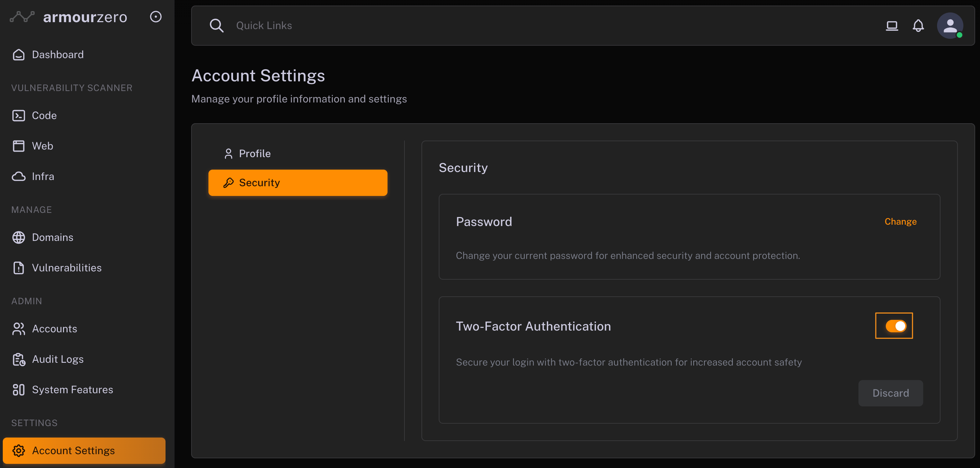The width and height of the screenshot is (980, 468).
Task: Click the Change password link
Action: [x=900, y=222]
